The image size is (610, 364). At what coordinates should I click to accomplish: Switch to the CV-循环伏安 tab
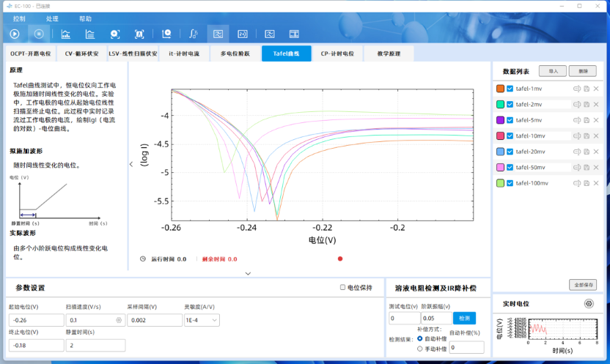81,53
